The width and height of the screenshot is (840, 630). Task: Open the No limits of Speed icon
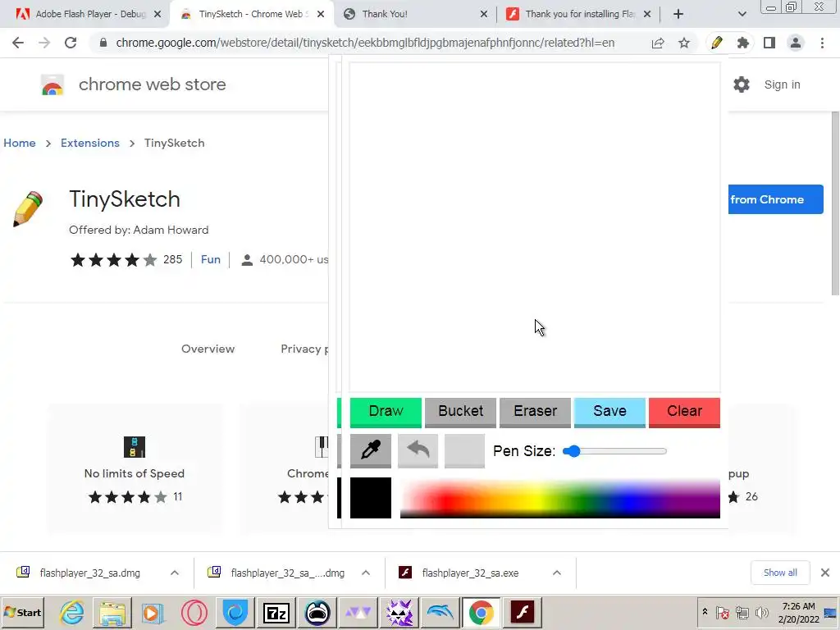coord(135,447)
